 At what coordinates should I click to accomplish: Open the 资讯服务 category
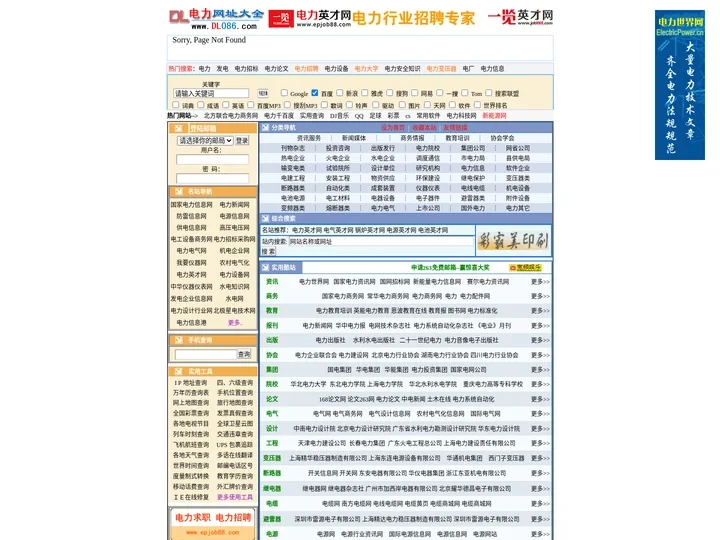(x=309, y=138)
